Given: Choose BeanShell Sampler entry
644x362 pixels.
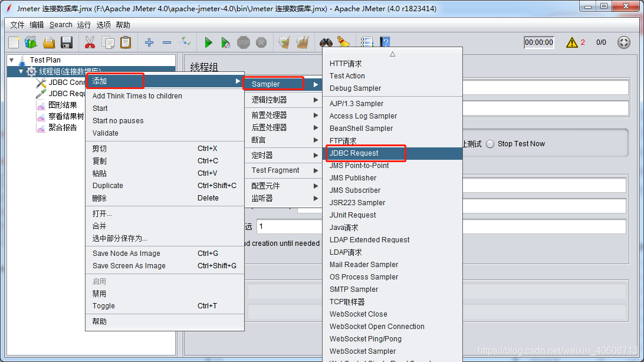Looking at the screenshot, I should 393,129.
